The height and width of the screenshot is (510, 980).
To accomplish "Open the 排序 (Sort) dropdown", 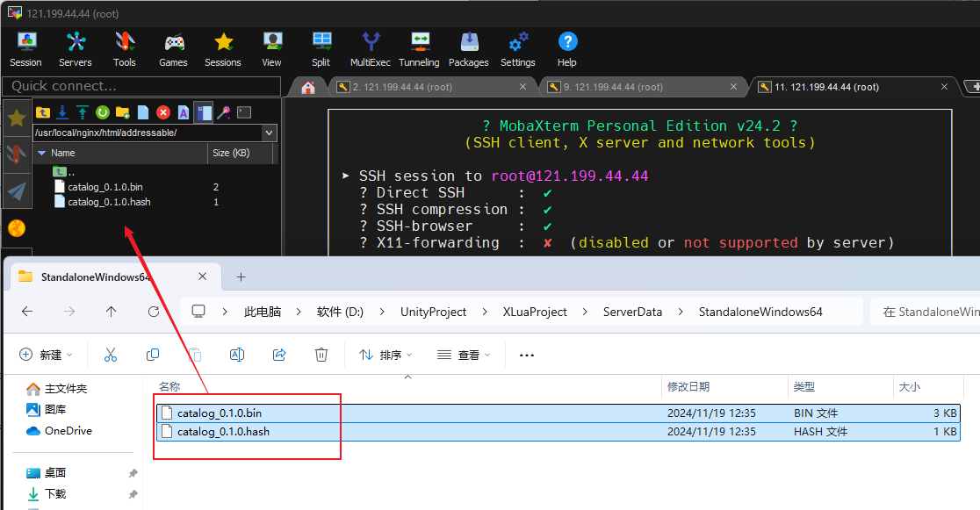I will coord(386,355).
